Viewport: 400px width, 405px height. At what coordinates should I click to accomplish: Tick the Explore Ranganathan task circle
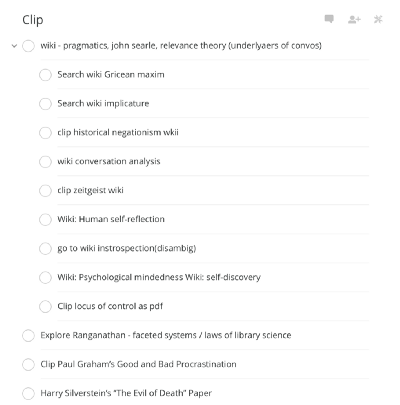(x=28, y=335)
